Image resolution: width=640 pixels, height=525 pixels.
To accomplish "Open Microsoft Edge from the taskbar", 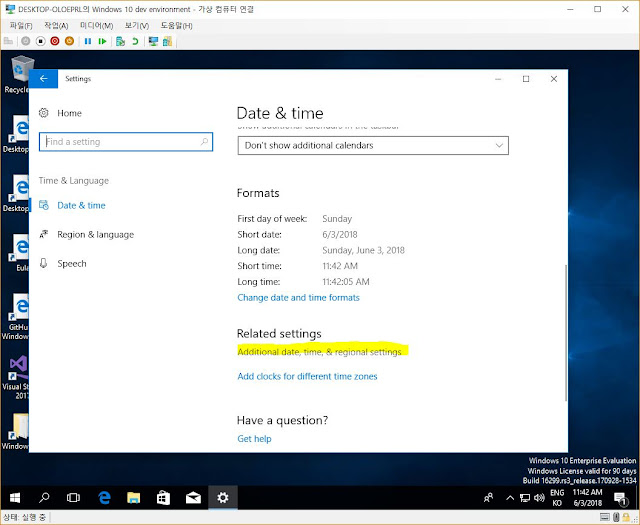I will [x=104, y=498].
